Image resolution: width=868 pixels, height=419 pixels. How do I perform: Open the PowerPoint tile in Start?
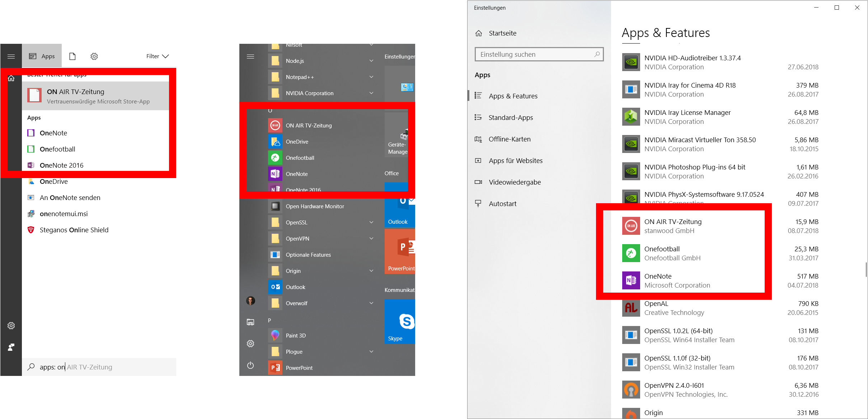(400, 251)
